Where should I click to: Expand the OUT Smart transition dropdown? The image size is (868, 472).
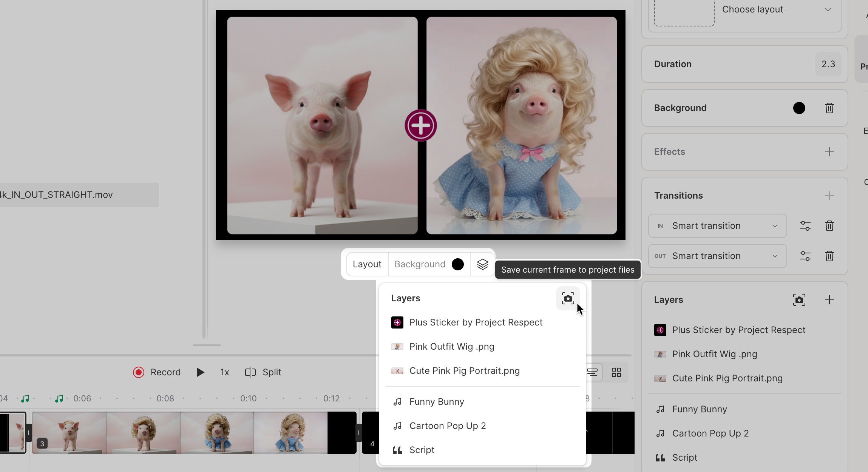pyautogui.click(x=718, y=256)
